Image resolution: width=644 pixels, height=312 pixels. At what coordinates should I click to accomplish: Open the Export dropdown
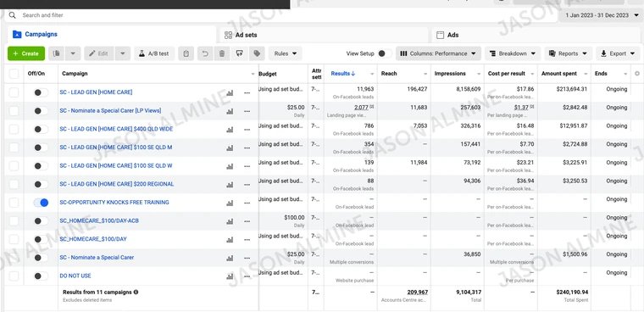(x=618, y=53)
